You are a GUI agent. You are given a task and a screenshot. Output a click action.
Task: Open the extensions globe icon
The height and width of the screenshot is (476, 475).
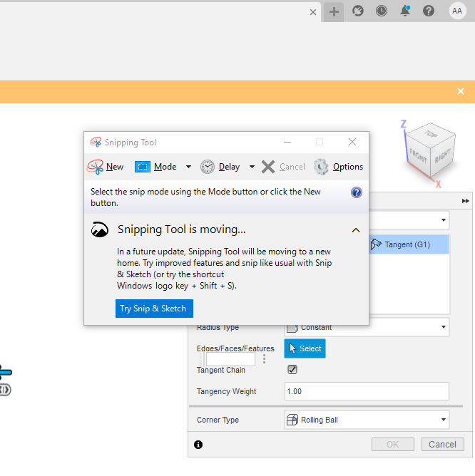pyautogui.click(x=358, y=11)
